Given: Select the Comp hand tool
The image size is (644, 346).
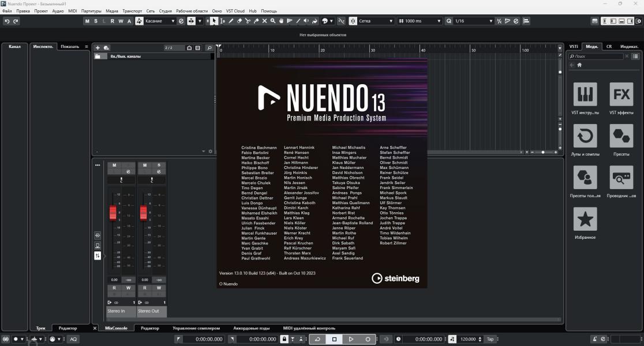Looking at the screenshot, I should (282, 21).
